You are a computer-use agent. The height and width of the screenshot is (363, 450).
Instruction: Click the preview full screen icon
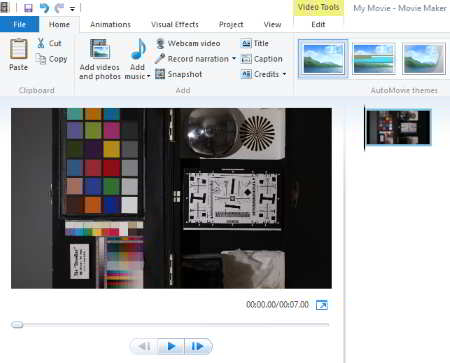coord(322,305)
